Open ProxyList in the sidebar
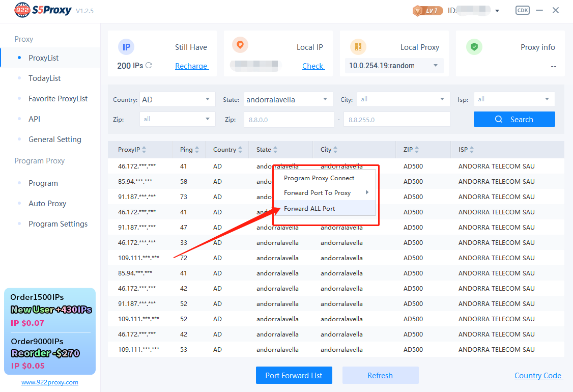 click(43, 58)
